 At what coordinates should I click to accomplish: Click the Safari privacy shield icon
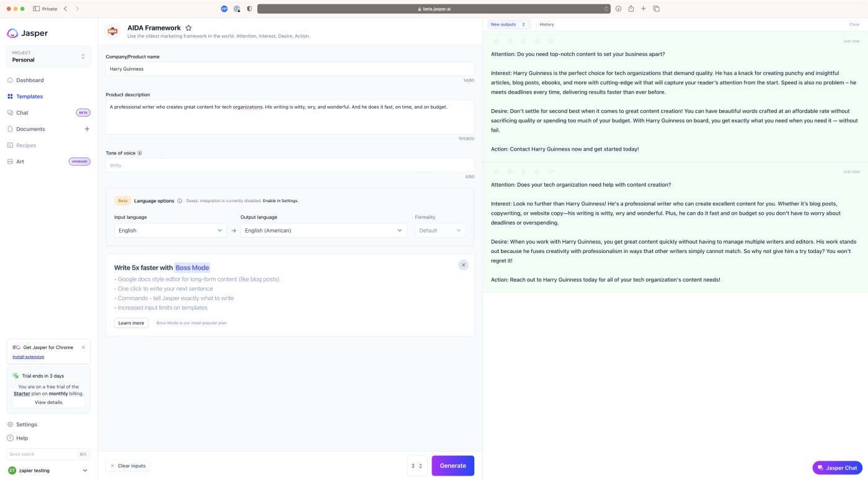pyautogui.click(x=249, y=9)
